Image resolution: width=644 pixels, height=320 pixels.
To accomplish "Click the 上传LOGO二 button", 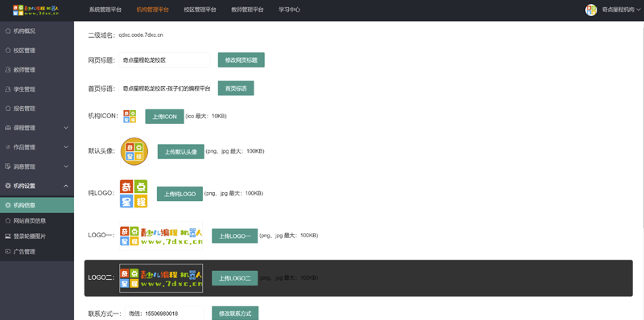I will coord(234,278).
